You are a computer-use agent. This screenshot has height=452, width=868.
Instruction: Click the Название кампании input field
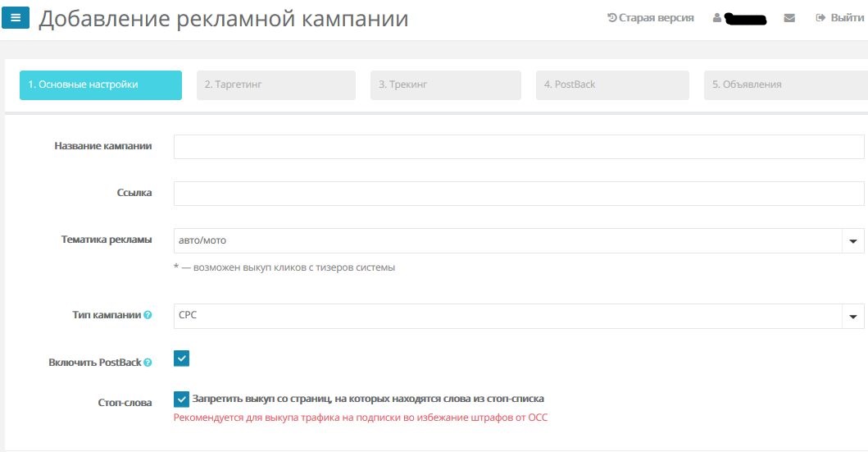tap(519, 147)
